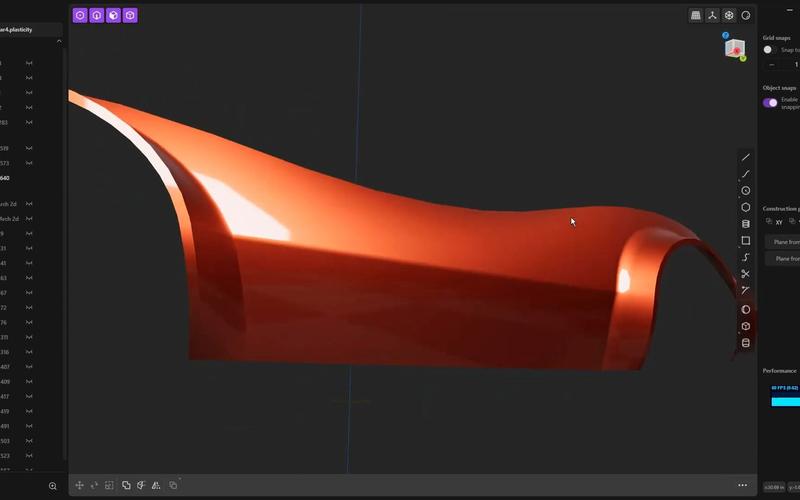
Task: Activate the icon between Boolean and Mirror
Action: (x=141, y=485)
